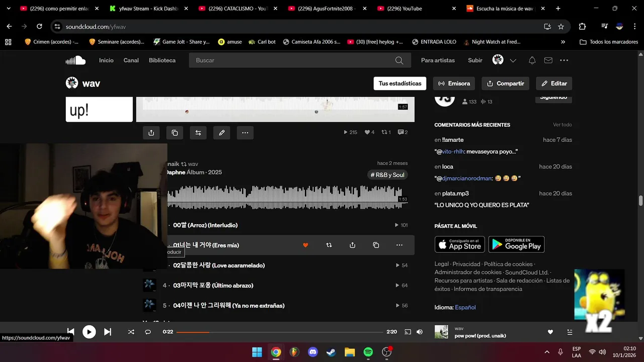Seek on the player progress bar
The image size is (644, 362).
tap(280, 332)
